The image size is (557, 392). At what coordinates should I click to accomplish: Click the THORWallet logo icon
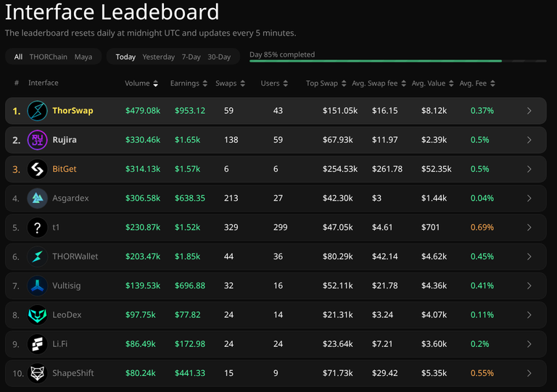37,257
